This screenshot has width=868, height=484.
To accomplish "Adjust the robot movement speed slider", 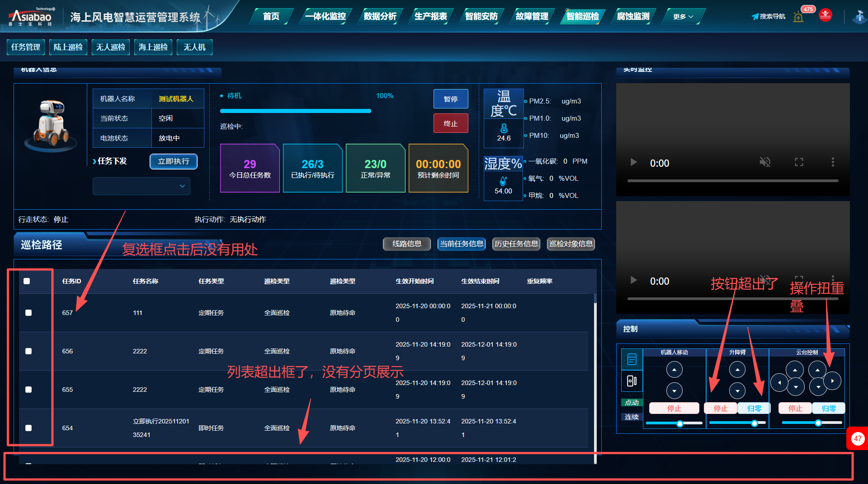I will (x=679, y=423).
